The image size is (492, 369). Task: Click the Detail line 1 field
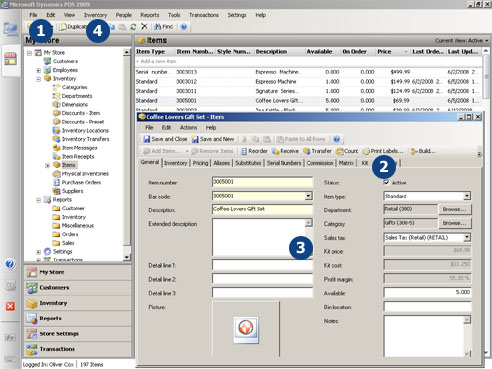[x=262, y=265]
